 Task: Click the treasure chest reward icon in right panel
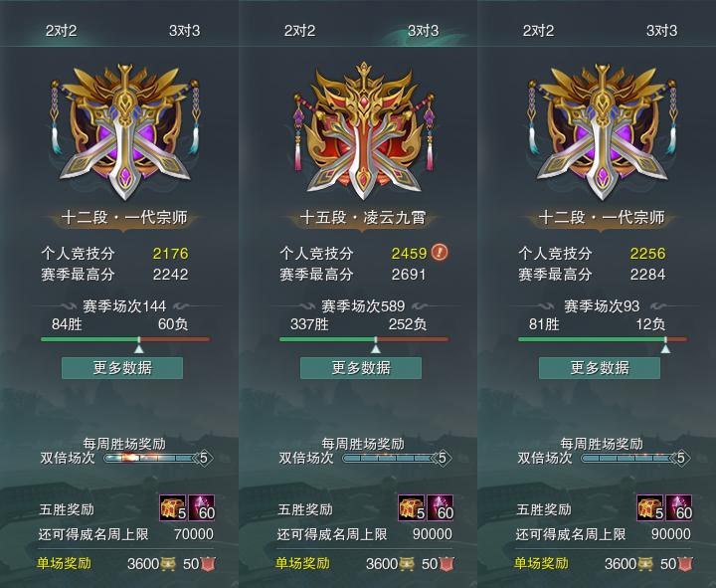(650, 507)
